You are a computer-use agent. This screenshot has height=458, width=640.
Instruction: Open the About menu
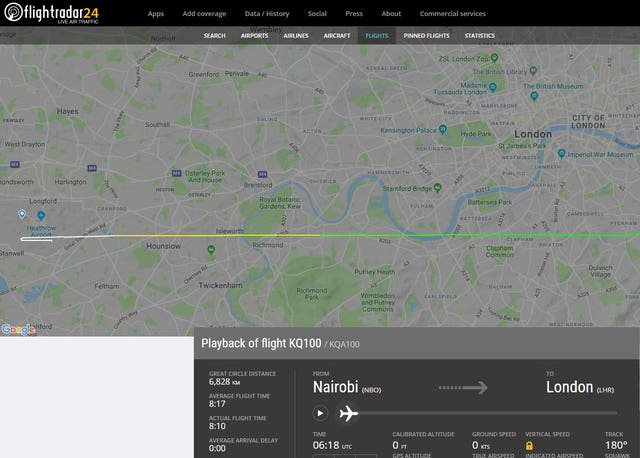(391, 13)
